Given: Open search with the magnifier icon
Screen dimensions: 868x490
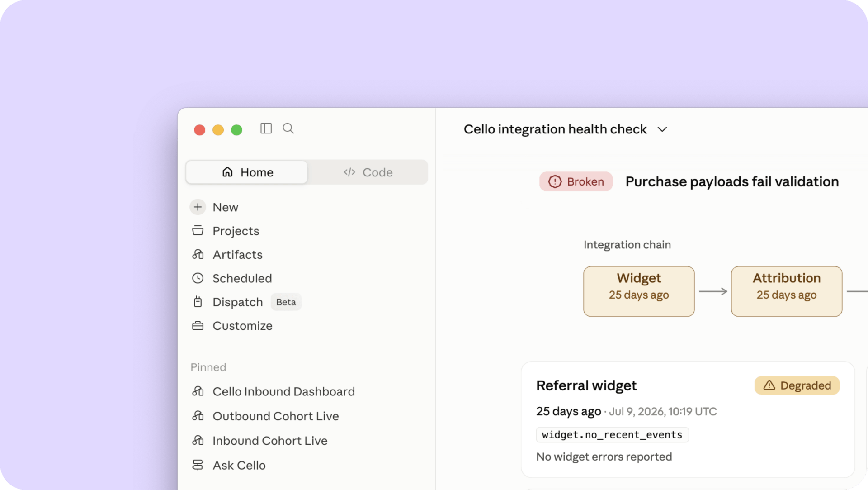Looking at the screenshot, I should point(288,128).
